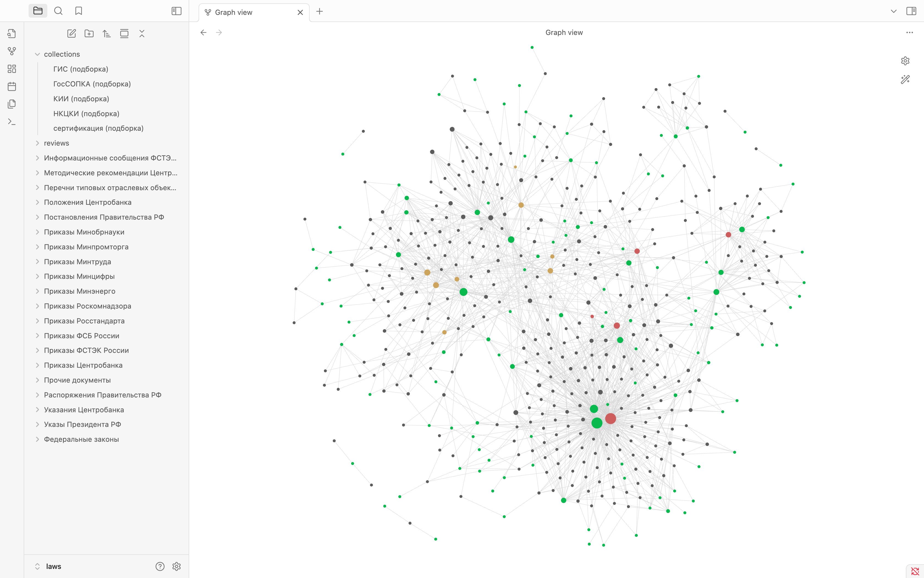Insert template ribbon icon
The image size is (924, 578).
[x=12, y=104]
